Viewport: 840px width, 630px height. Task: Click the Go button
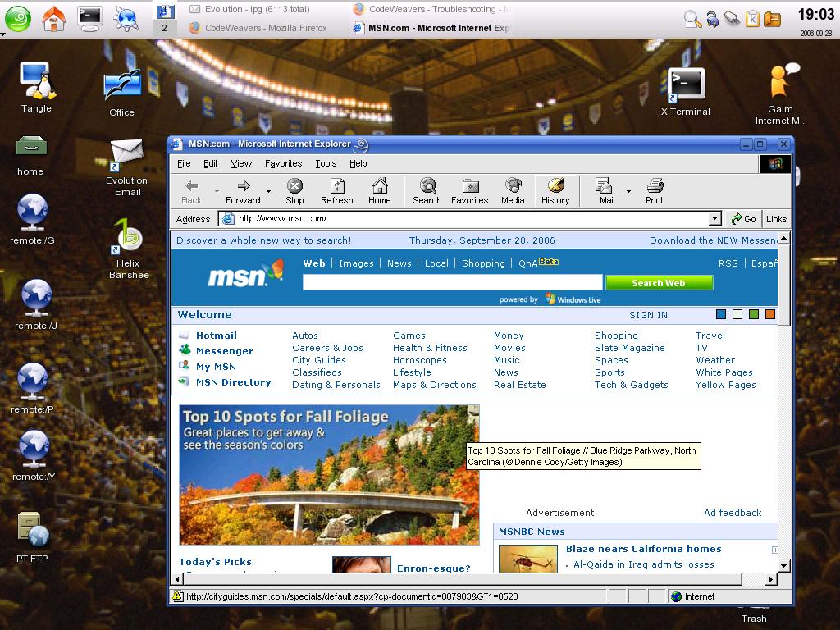[x=743, y=218]
